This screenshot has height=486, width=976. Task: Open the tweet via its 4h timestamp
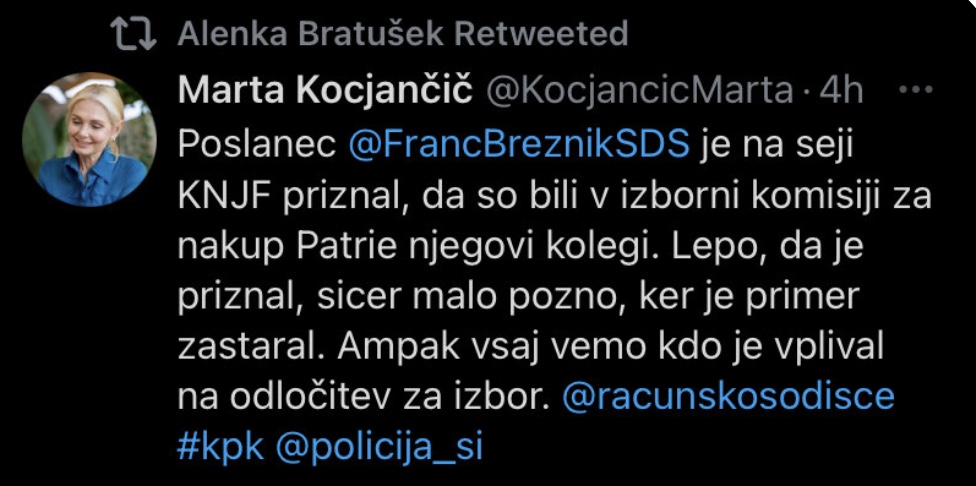840,91
